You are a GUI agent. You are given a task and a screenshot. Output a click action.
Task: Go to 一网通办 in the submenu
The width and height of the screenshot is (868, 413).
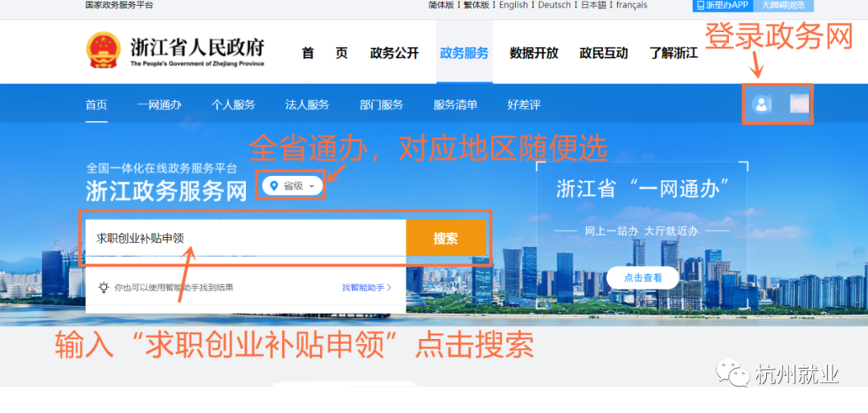click(x=159, y=104)
